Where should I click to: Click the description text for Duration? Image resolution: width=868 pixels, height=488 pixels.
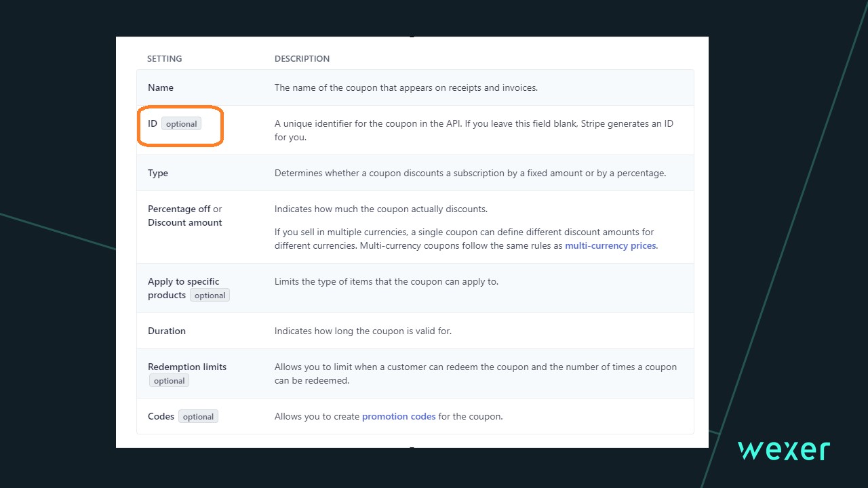click(x=363, y=331)
